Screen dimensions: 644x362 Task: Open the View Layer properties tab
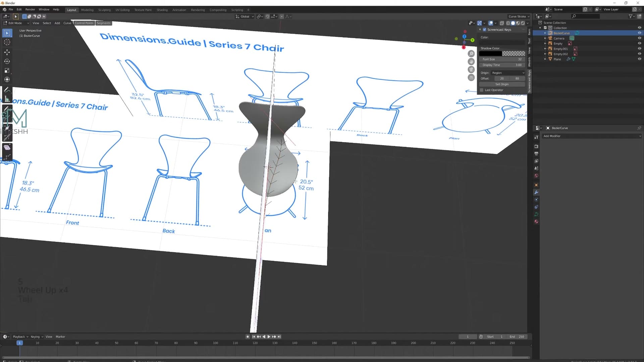[536, 161]
